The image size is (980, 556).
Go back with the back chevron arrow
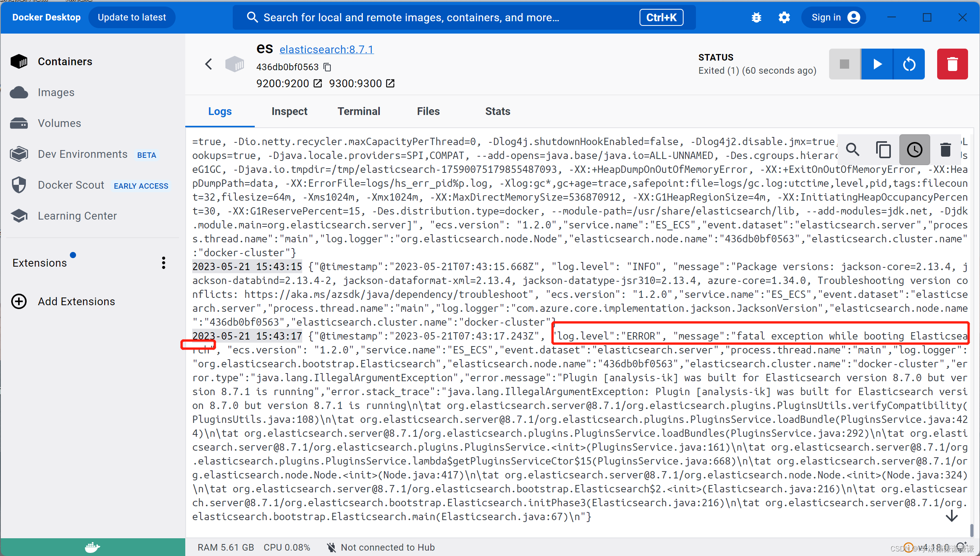coord(208,64)
